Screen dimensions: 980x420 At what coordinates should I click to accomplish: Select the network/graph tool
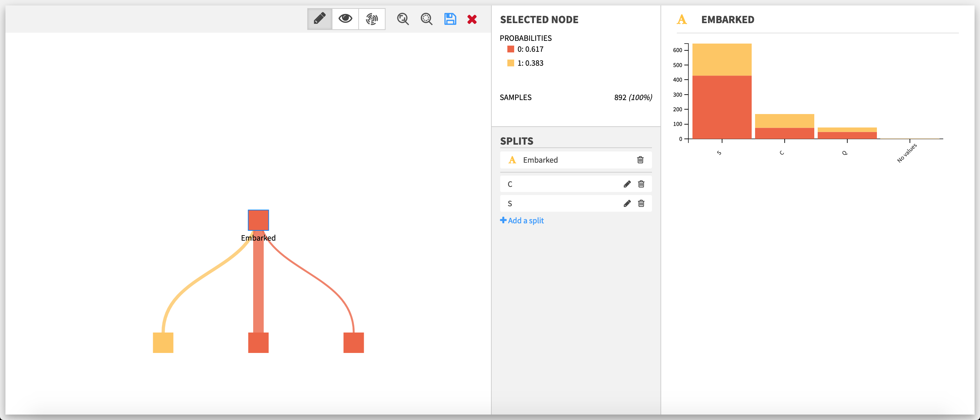click(371, 18)
